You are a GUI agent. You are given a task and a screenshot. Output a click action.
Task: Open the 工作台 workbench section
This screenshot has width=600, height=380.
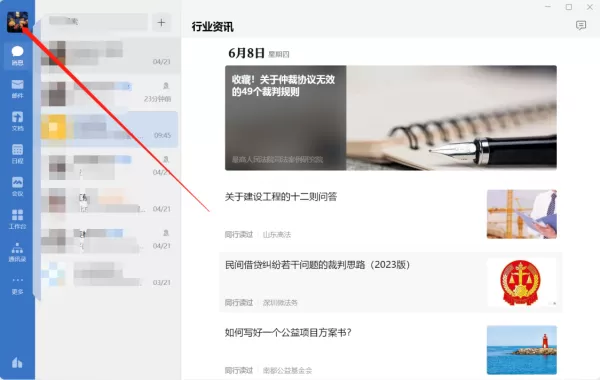[x=17, y=219]
